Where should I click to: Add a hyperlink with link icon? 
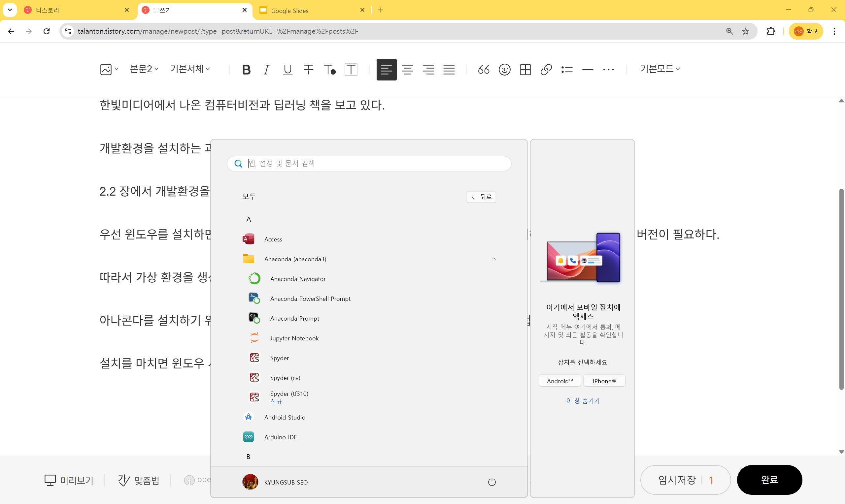click(x=546, y=70)
